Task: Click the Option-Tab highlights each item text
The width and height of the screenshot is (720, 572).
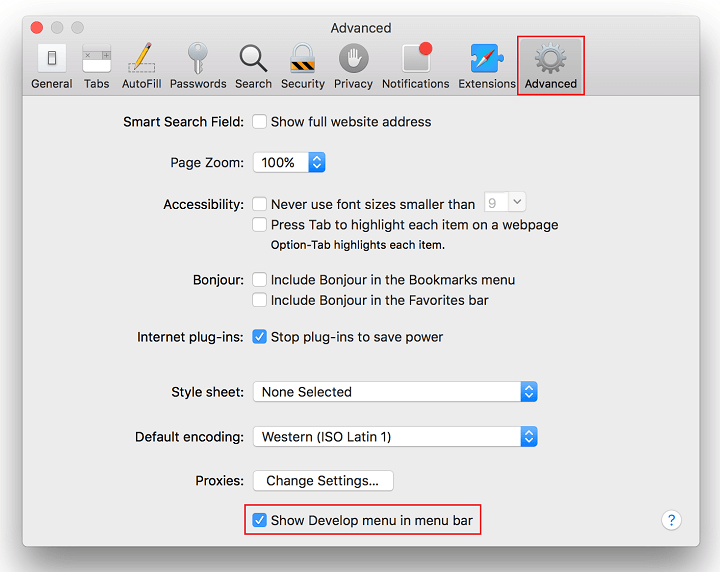Action: [x=358, y=245]
